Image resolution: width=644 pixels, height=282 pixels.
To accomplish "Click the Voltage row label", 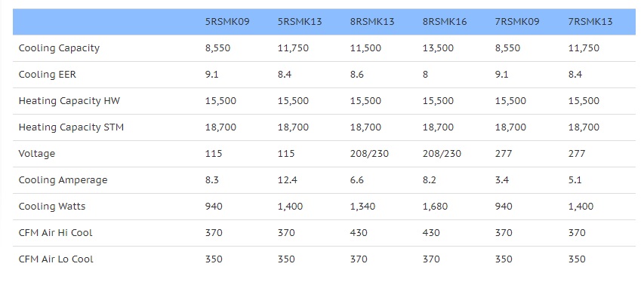I will 36,154.
